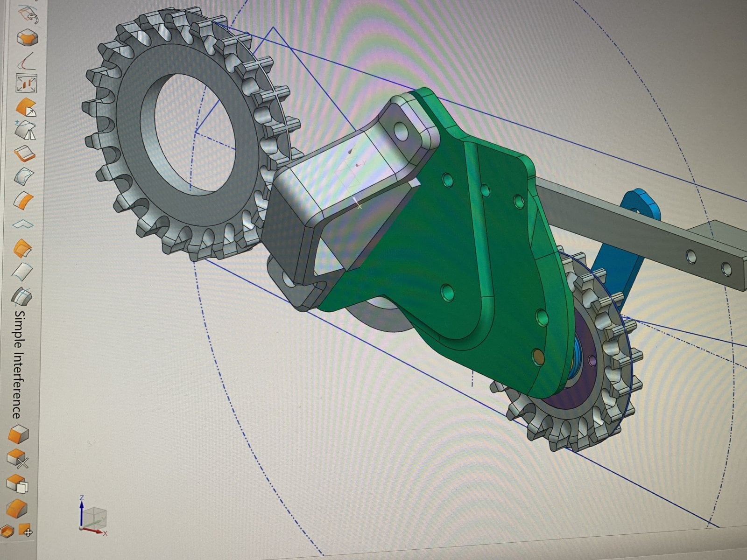
Task: Click the boxed icon with four corner arrows
Action: tap(27, 83)
